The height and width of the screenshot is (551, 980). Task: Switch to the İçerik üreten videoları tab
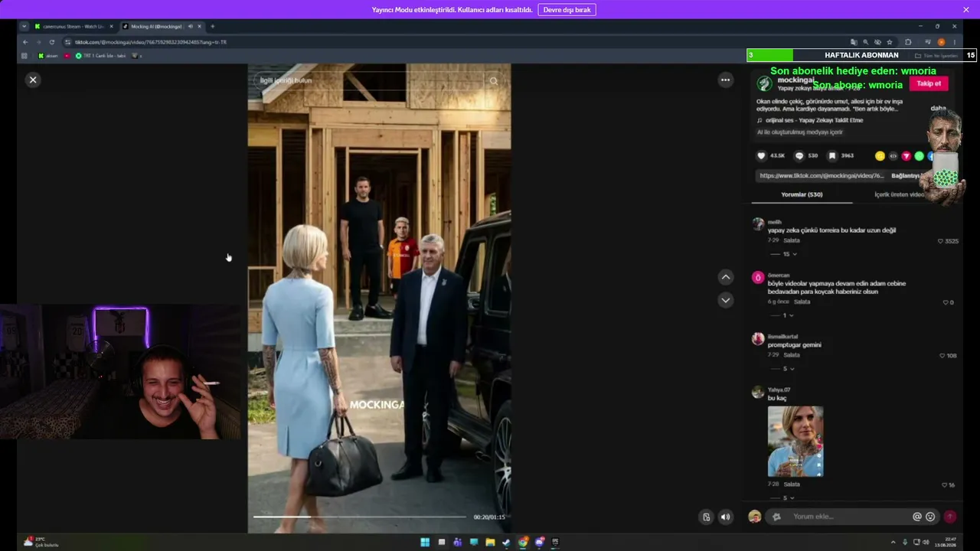point(900,194)
